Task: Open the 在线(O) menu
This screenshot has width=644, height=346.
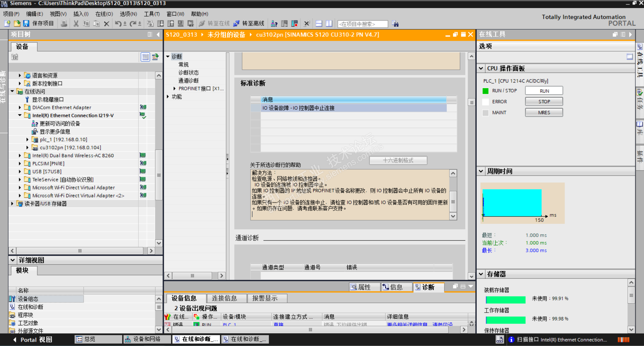Action: (x=104, y=14)
